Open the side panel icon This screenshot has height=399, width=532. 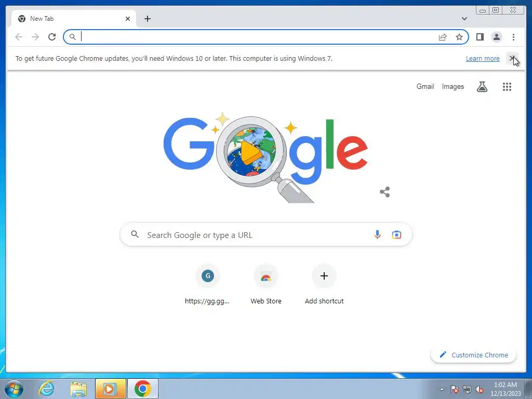click(480, 37)
